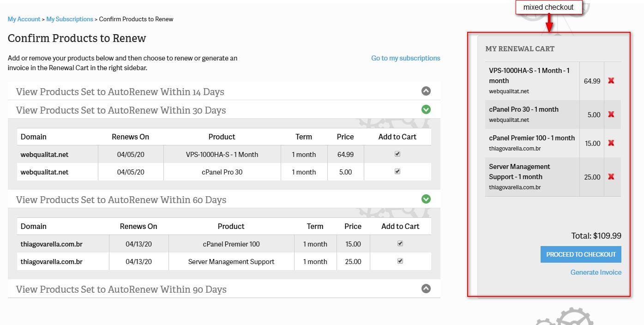Click the Generate Invoice link
The image size is (644, 325).
596,272
